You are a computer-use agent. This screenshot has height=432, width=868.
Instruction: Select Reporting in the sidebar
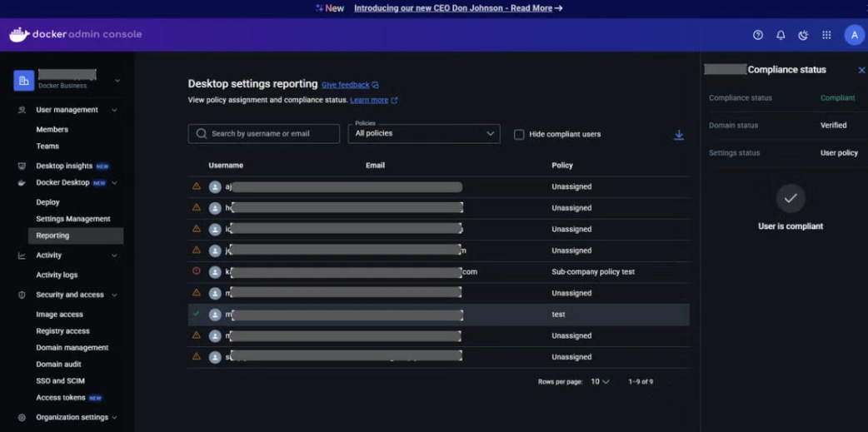tap(76, 236)
